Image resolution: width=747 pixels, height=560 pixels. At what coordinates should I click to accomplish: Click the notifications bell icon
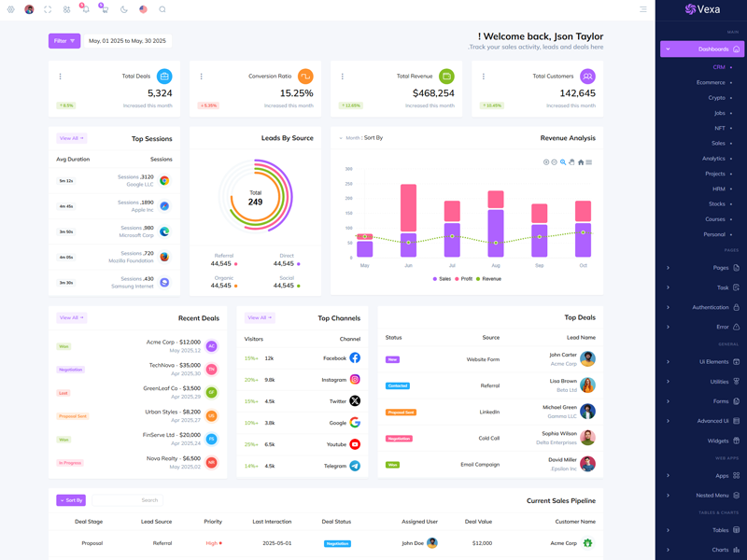click(x=85, y=9)
